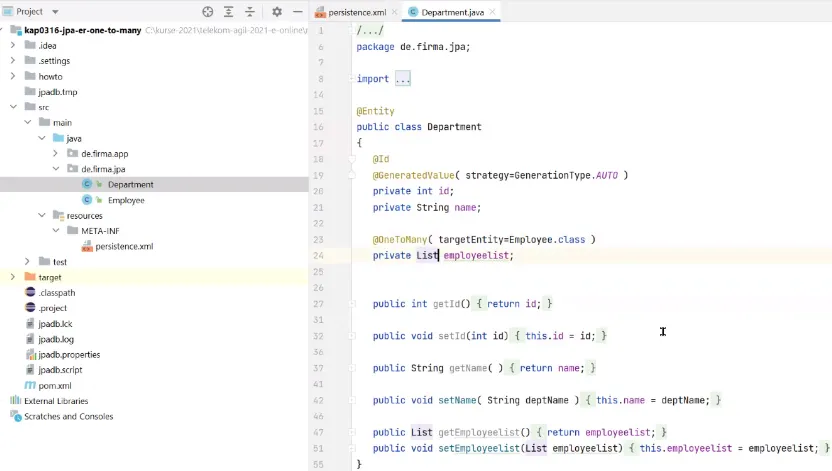This screenshot has width=832, height=471.
Task: Click the persistence.xml file icon in tree
Action: pyautogui.click(x=87, y=246)
